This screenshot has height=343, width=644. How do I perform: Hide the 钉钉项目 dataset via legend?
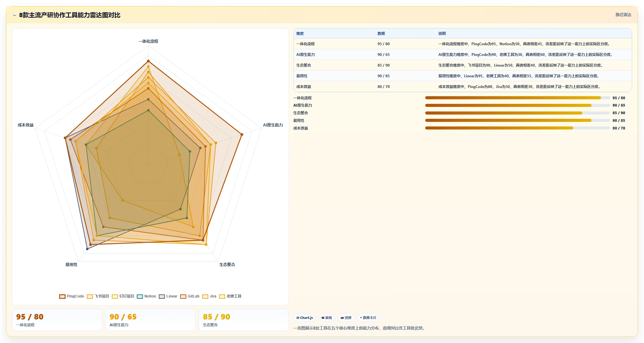(123, 296)
